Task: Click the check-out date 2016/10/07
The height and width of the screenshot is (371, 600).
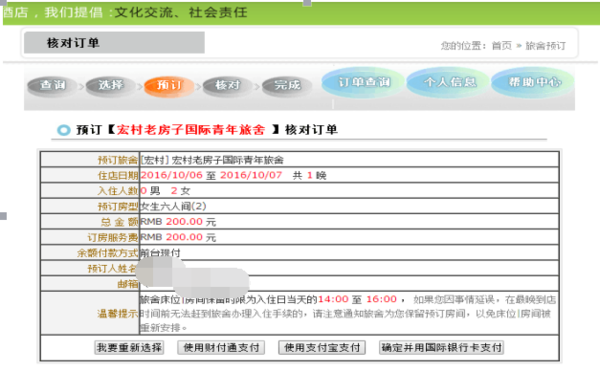Action: (x=251, y=175)
